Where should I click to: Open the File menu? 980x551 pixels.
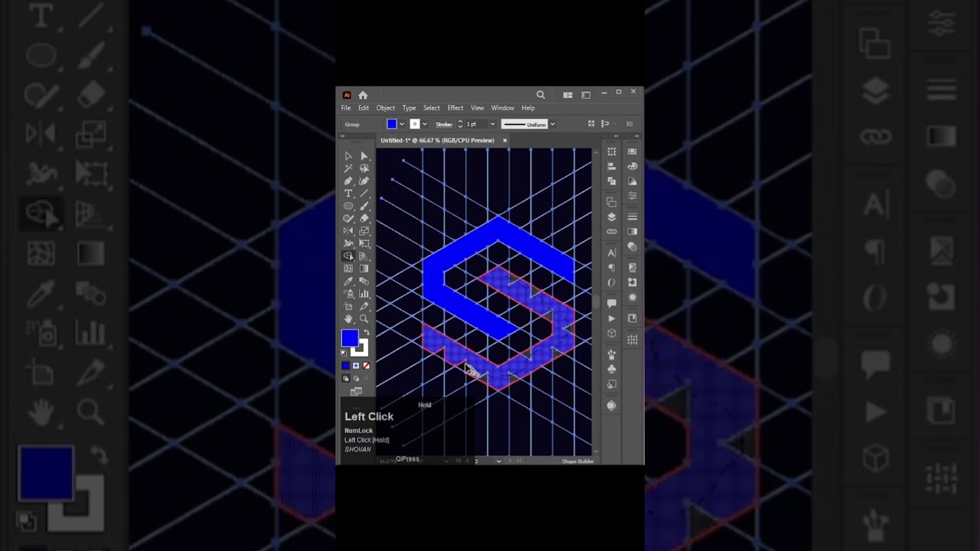[346, 108]
